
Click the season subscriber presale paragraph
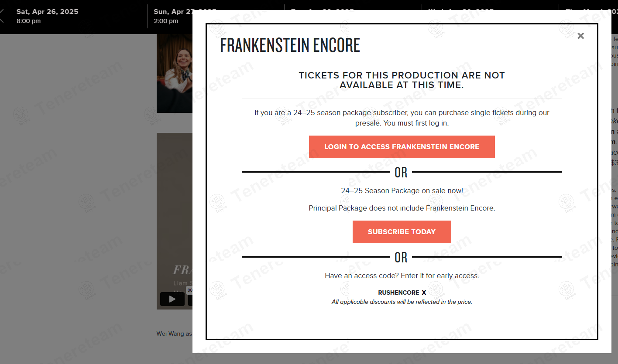click(402, 118)
